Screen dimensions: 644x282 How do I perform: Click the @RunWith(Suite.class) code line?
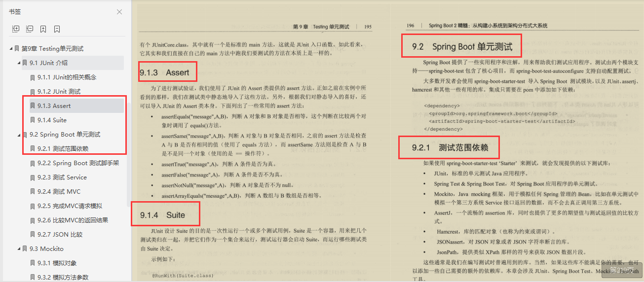click(x=182, y=275)
